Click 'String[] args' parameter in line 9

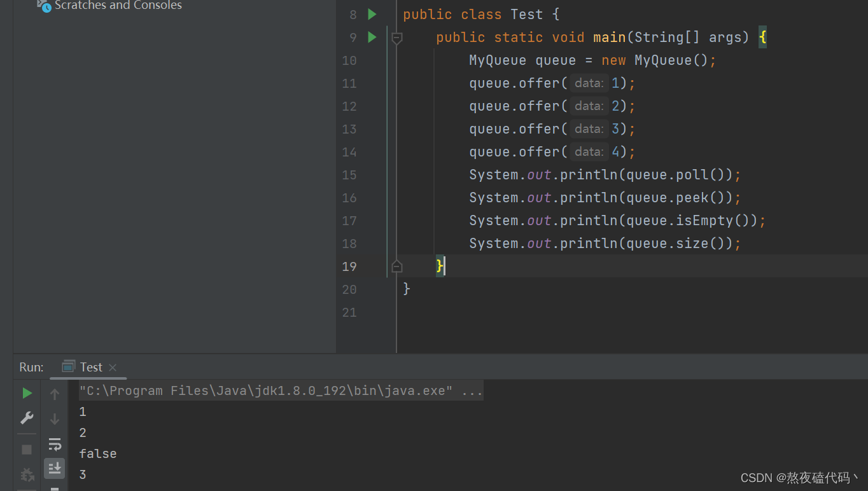[x=688, y=38]
